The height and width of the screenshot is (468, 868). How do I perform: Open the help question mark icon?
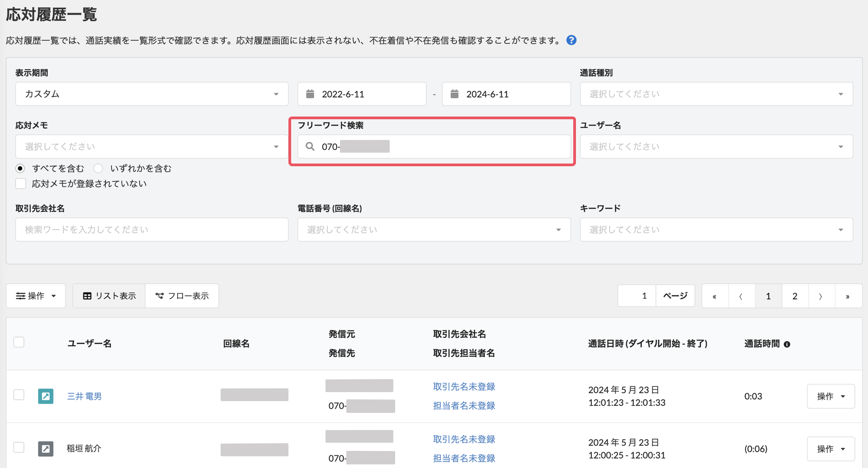pos(571,40)
